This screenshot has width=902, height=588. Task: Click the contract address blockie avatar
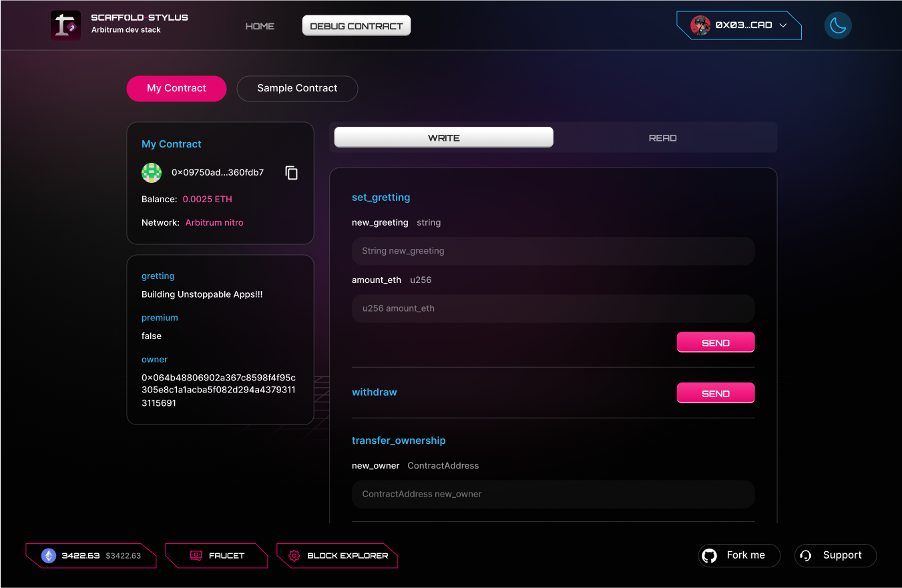click(152, 173)
